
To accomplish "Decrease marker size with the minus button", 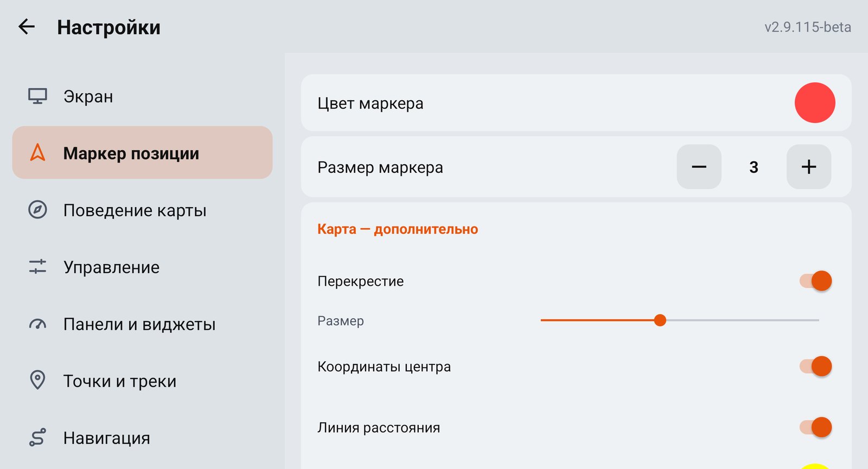I will [x=699, y=166].
